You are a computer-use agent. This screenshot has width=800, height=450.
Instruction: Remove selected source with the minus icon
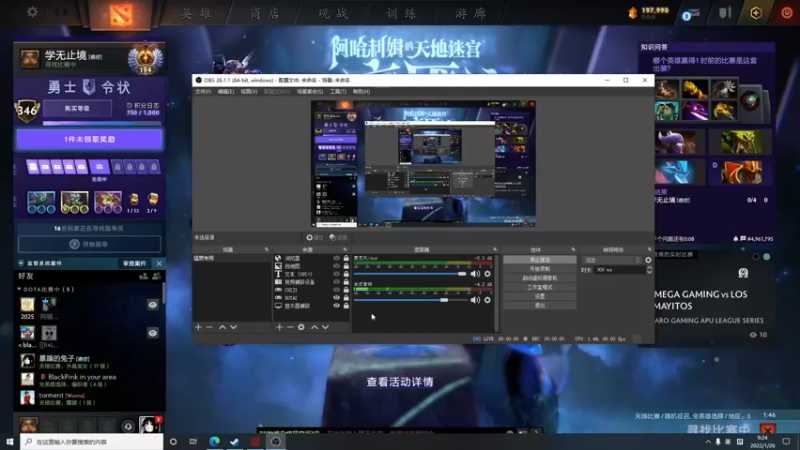pyautogui.click(x=290, y=327)
